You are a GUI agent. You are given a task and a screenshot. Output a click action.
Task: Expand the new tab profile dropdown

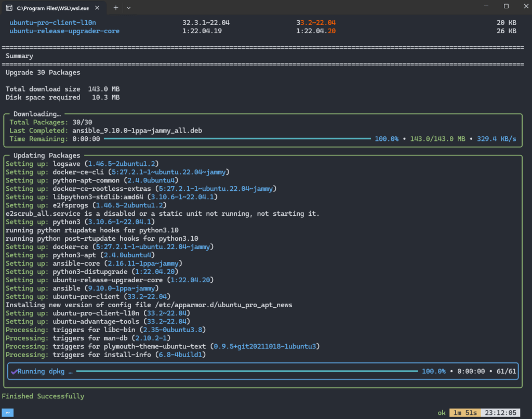click(x=129, y=7)
